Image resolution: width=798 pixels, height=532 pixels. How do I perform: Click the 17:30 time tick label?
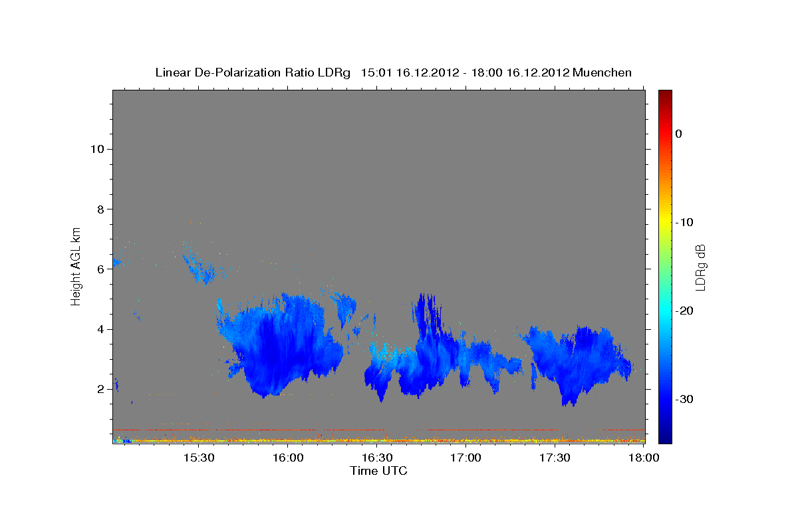[x=555, y=458]
